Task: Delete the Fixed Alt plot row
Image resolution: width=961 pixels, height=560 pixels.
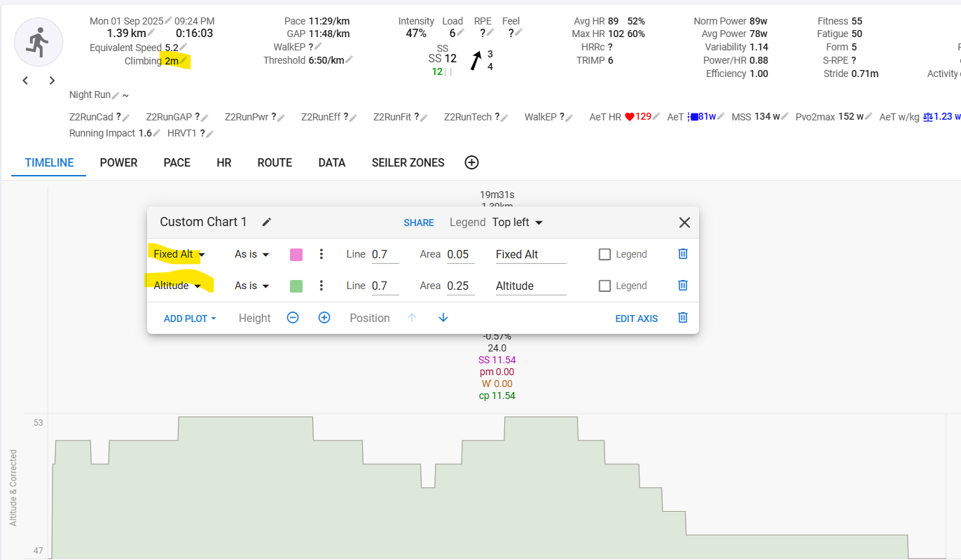Action: (x=683, y=254)
